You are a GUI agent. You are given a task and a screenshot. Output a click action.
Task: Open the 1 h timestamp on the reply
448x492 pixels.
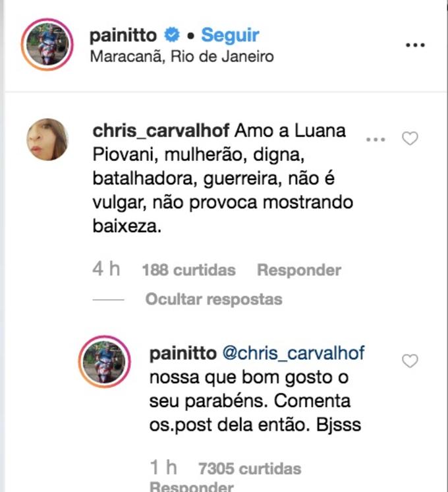(163, 468)
